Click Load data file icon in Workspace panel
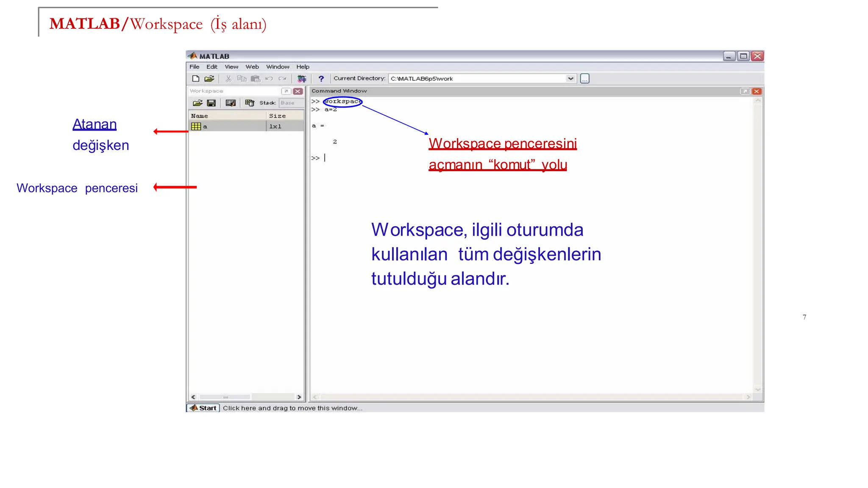 coord(198,103)
